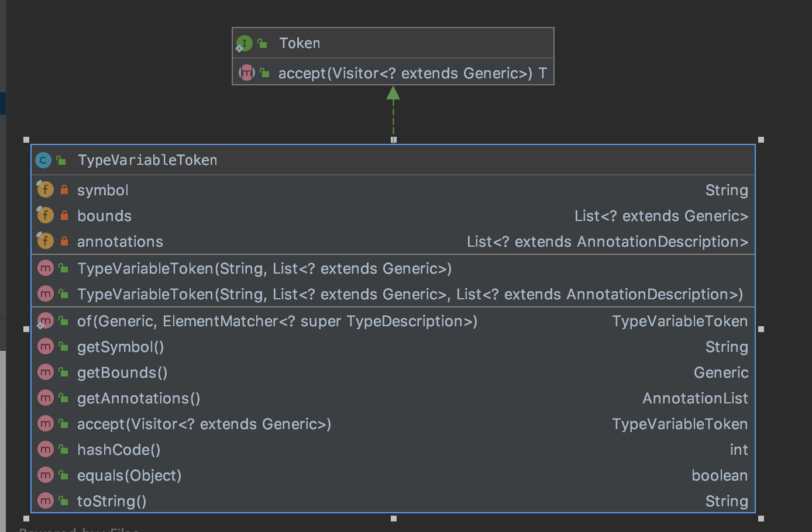Click the static method icon beside of(Generic...)
This screenshot has width=812, height=532.
pyautogui.click(x=46, y=321)
